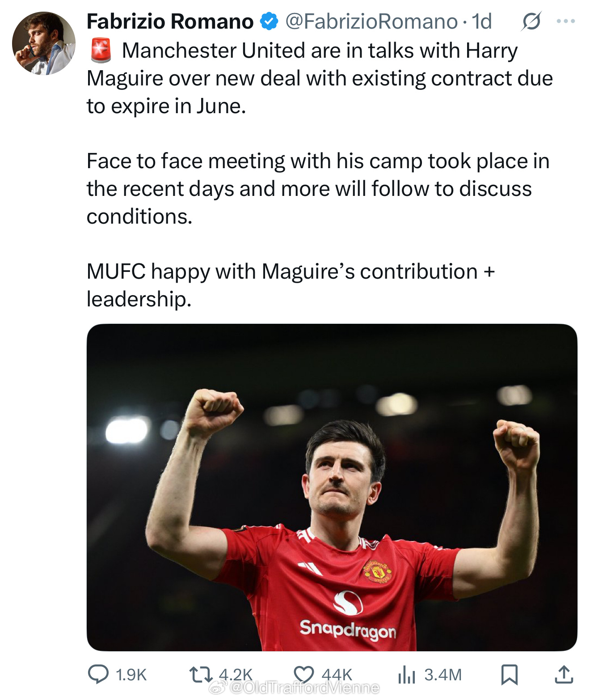Click the 4.2K reposts count

(236, 674)
